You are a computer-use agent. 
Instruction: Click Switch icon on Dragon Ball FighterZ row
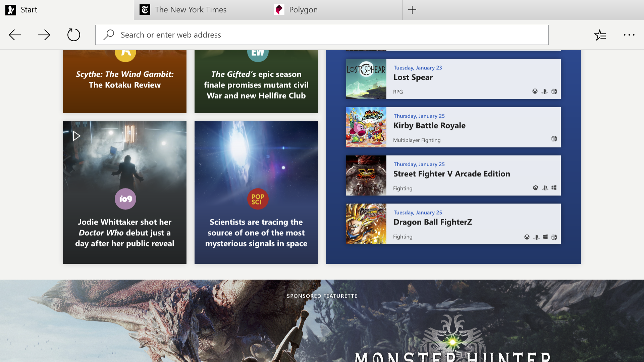point(554,237)
